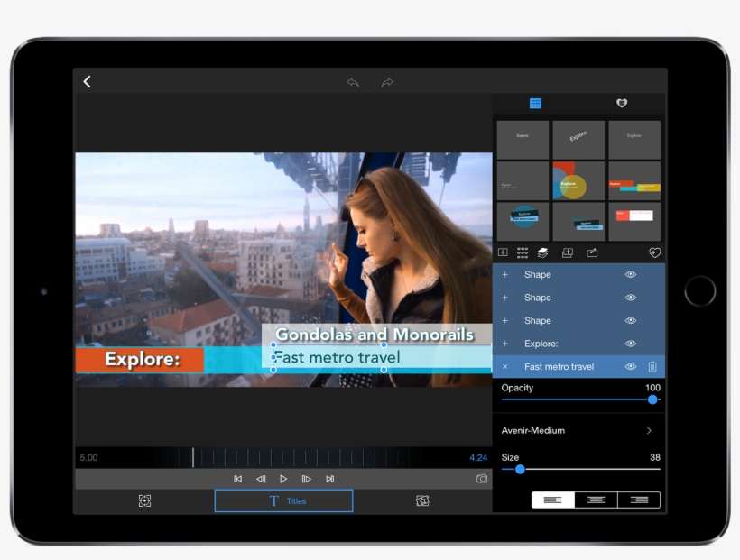740x560 pixels.
Task: Capture frame with the camera icon
Action: pos(482,479)
